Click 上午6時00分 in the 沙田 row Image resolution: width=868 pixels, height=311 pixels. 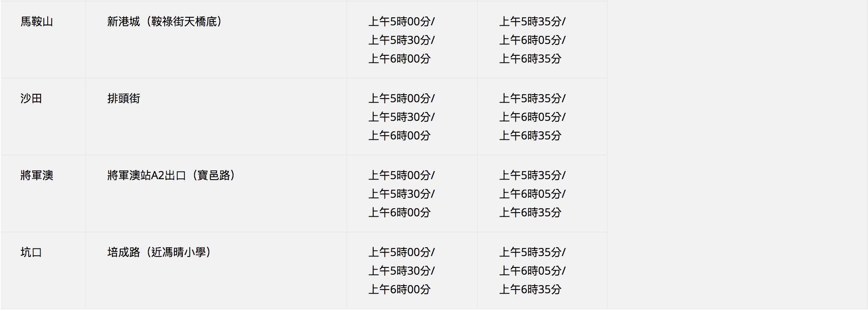[x=399, y=136]
